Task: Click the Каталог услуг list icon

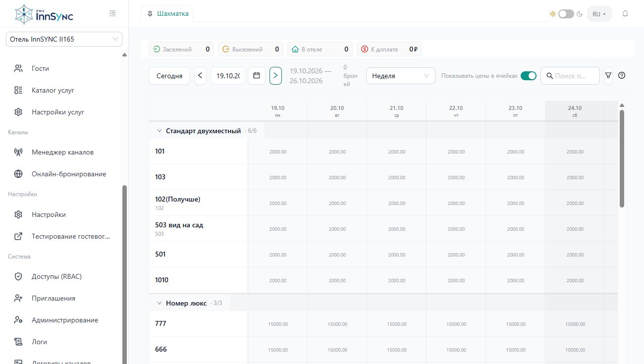Action: 18,90
